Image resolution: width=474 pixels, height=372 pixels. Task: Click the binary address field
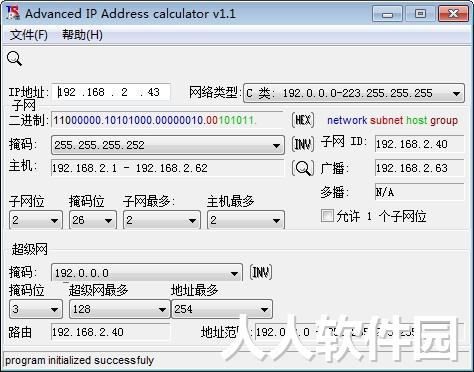(167, 120)
